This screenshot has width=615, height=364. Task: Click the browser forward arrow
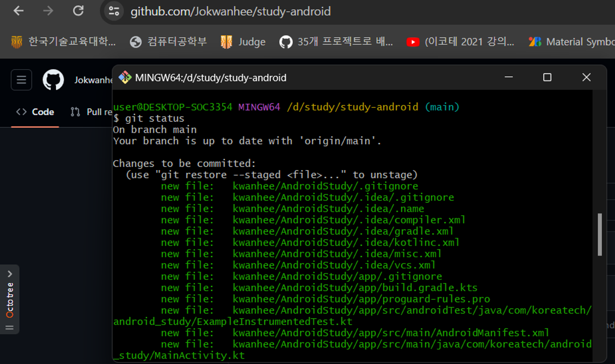(48, 11)
